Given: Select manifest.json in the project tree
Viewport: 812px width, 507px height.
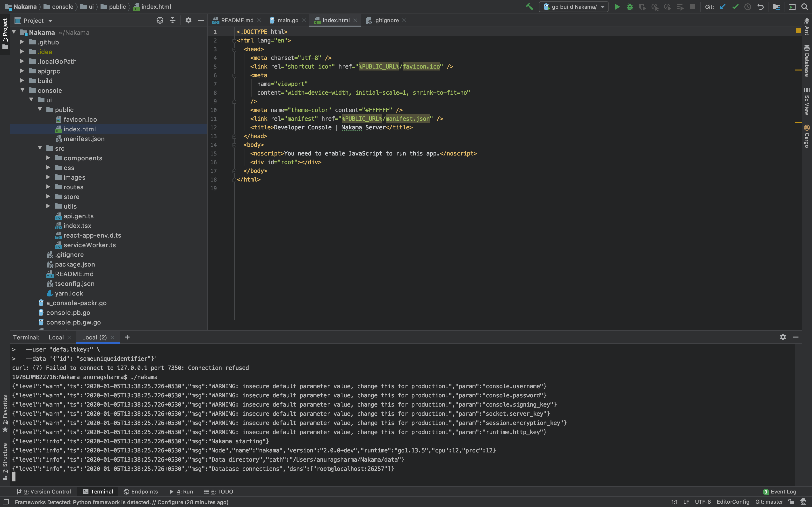Looking at the screenshot, I should click(84, 139).
